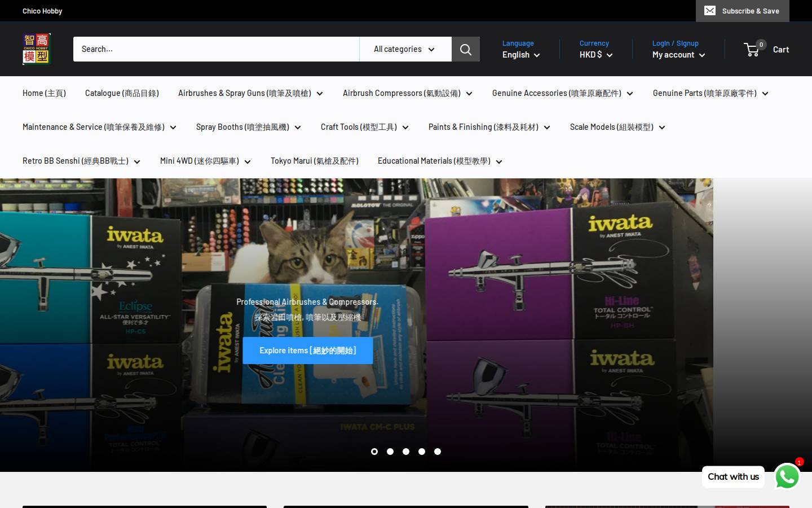Screen dimensions: 812x508
Task: Select the third slideshow dot
Action: click(406, 452)
